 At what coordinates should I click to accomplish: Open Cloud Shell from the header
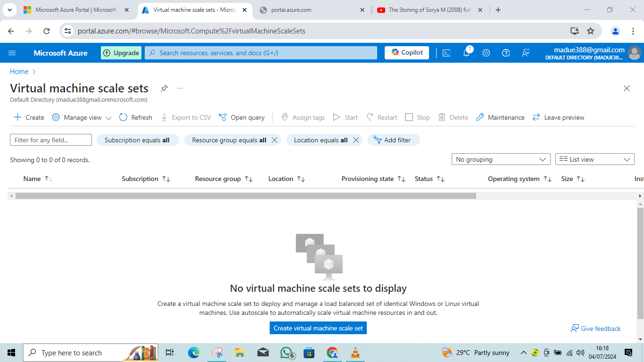pyautogui.click(x=446, y=53)
